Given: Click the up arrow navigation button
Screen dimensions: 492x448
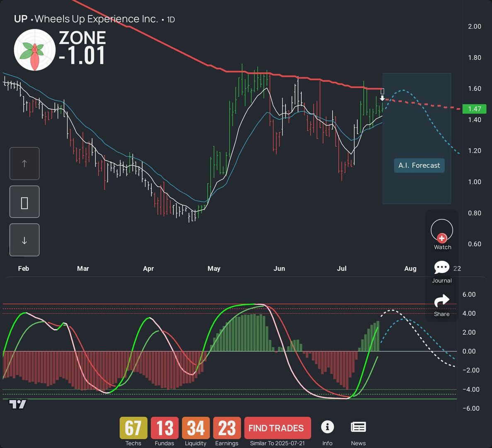Looking at the screenshot, I should click(x=24, y=163).
